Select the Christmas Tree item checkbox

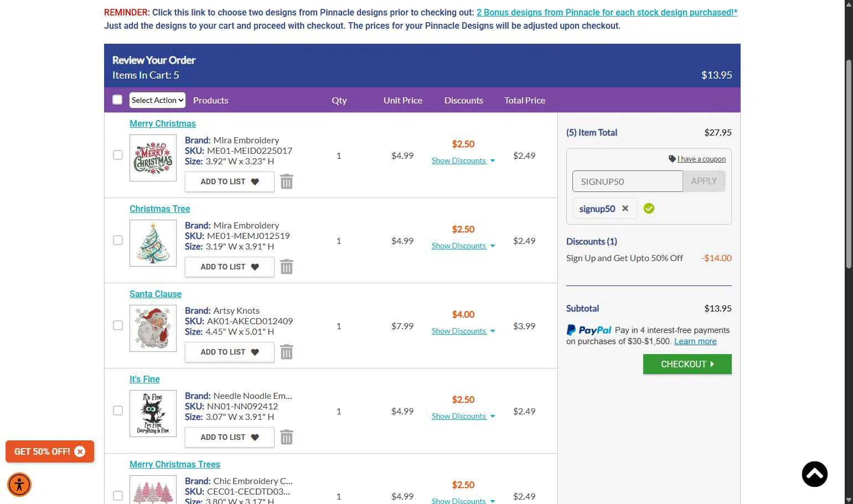click(x=118, y=240)
